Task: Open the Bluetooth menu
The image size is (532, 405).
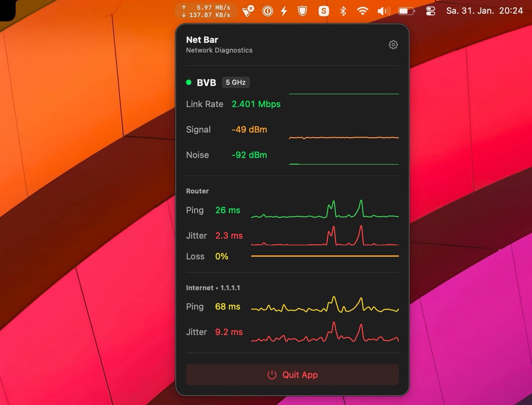Action: coord(343,11)
